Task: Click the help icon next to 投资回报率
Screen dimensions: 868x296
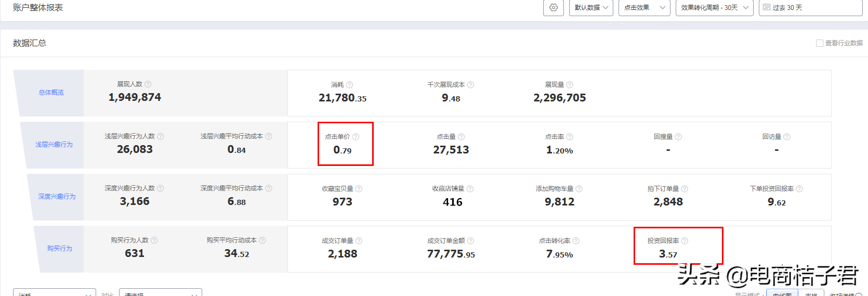Action: (x=685, y=241)
